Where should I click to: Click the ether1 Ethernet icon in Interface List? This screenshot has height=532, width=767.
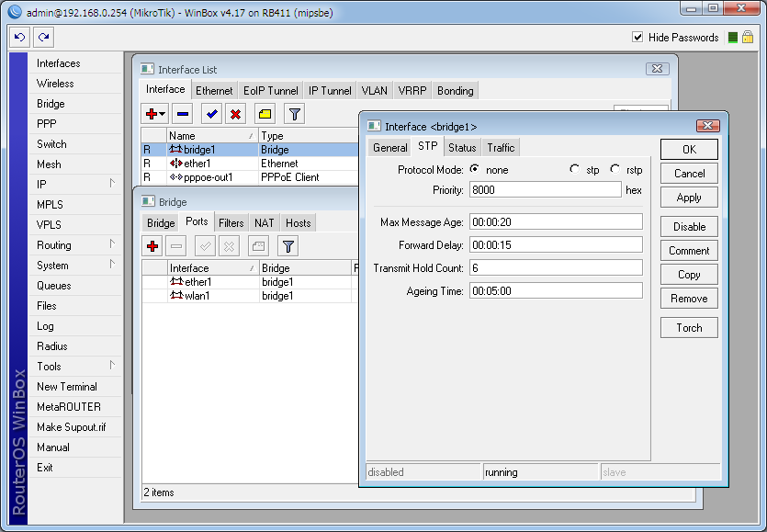tap(175, 163)
